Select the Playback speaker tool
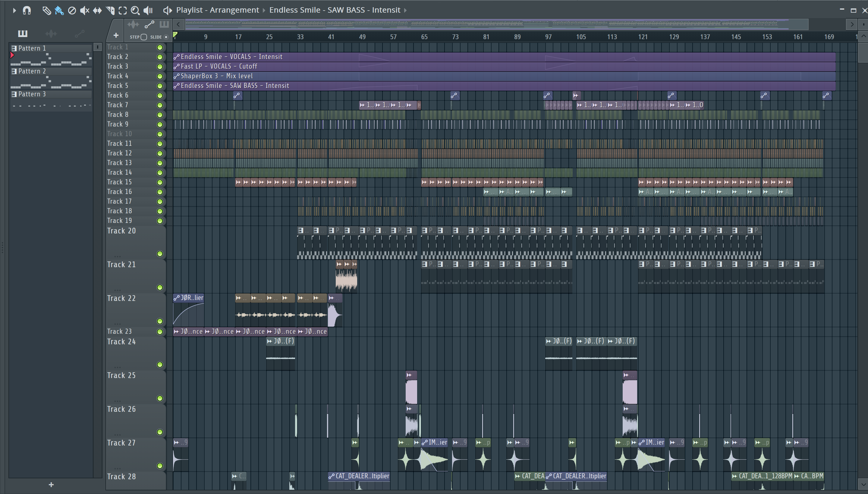The image size is (868, 494). tap(148, 11)
